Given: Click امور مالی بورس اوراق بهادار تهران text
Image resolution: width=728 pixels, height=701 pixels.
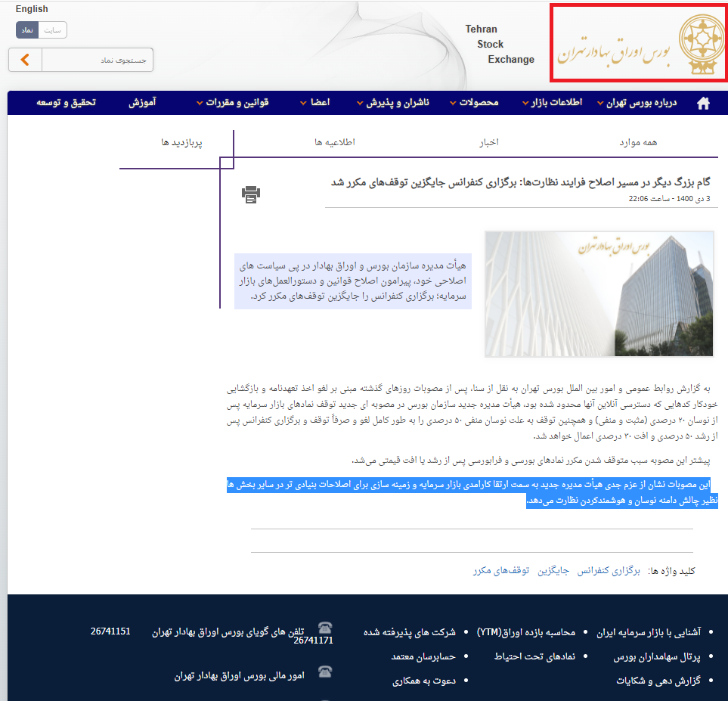Looking at the screenshot, I should coord(239,676).
